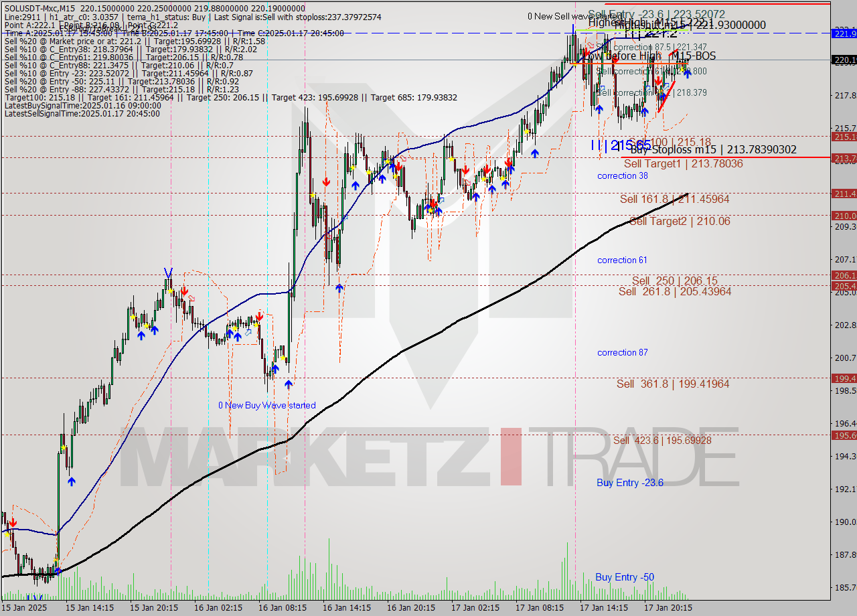Select the Sell Target2 | 210.06 label
The image size is (857, 616).
680,221
